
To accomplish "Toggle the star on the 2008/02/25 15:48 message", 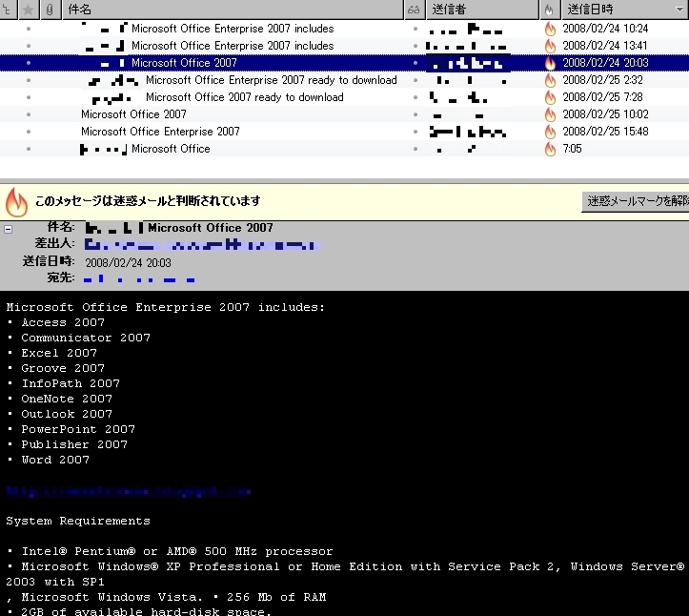I will tap(29, 132).
